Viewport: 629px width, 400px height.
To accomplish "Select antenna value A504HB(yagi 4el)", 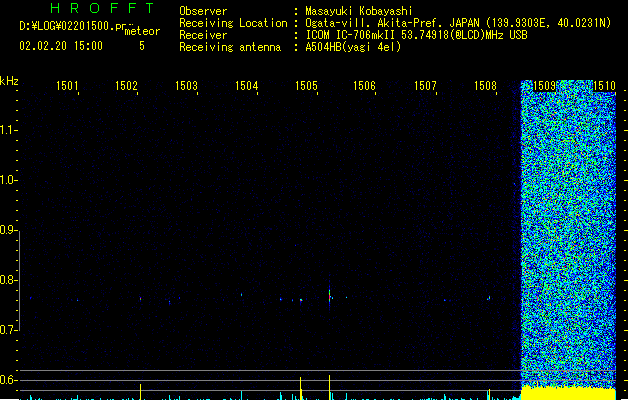I will point(353,47).
